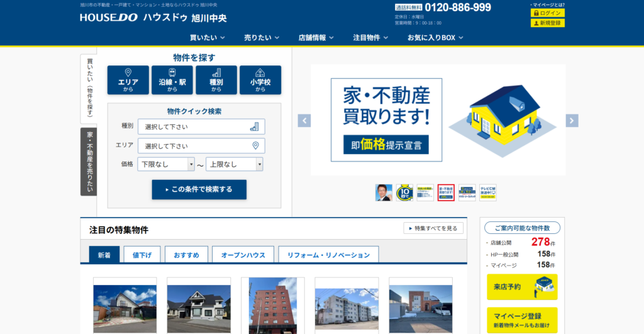The height and width of the screenshot is (334, 644).
Task: Click the 新規登録 button
Action: (548, 23)
